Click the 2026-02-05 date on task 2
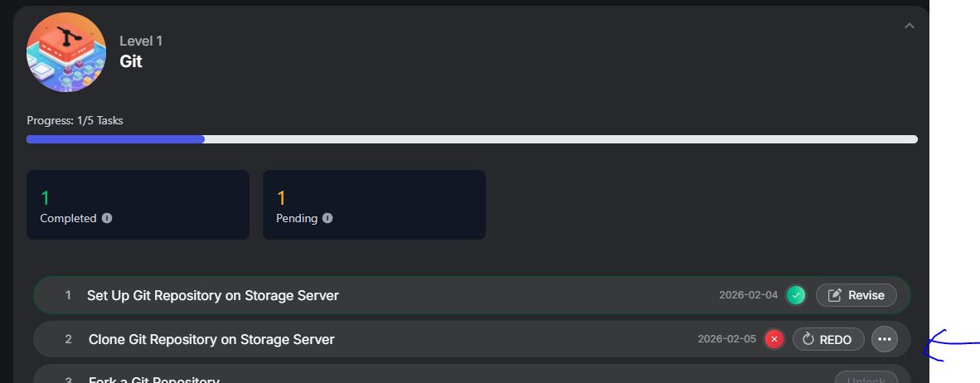This screenshot has width=980, height=383. tap(727, 339)
